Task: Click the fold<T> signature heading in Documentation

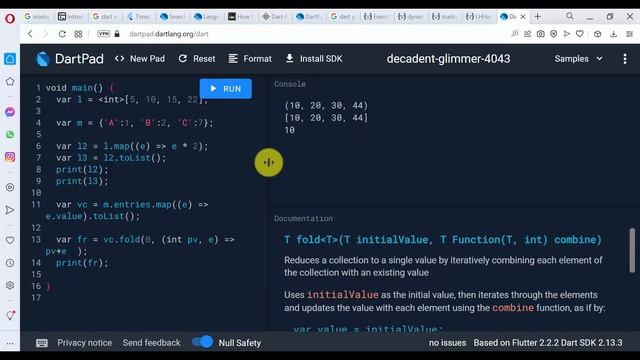Action: click(x=442, y=240)
